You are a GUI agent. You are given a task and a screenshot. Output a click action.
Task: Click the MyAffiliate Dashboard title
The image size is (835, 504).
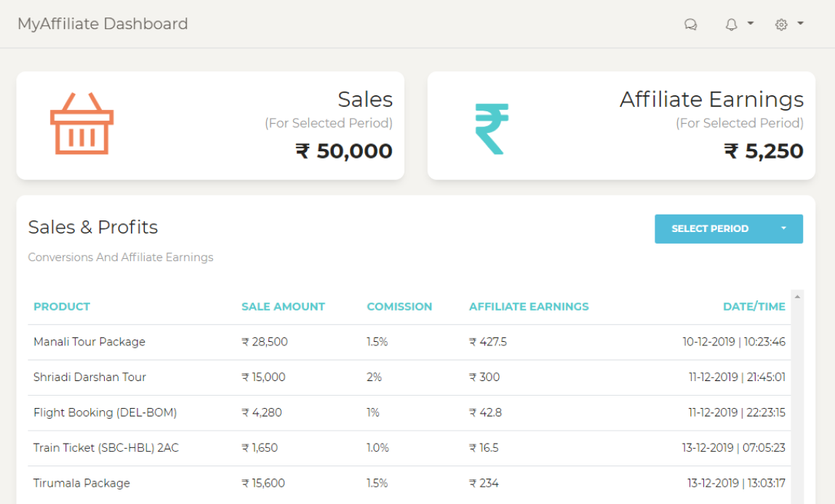(103, 24)
